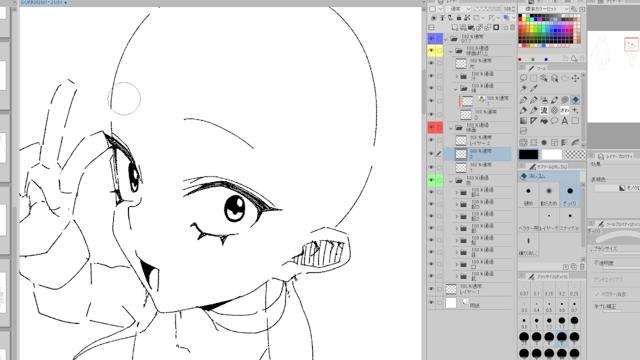Select the Eraser tool in tool palette
This screenshot has height=360, width=640.
pyautogui.click(x=575, y=100)
